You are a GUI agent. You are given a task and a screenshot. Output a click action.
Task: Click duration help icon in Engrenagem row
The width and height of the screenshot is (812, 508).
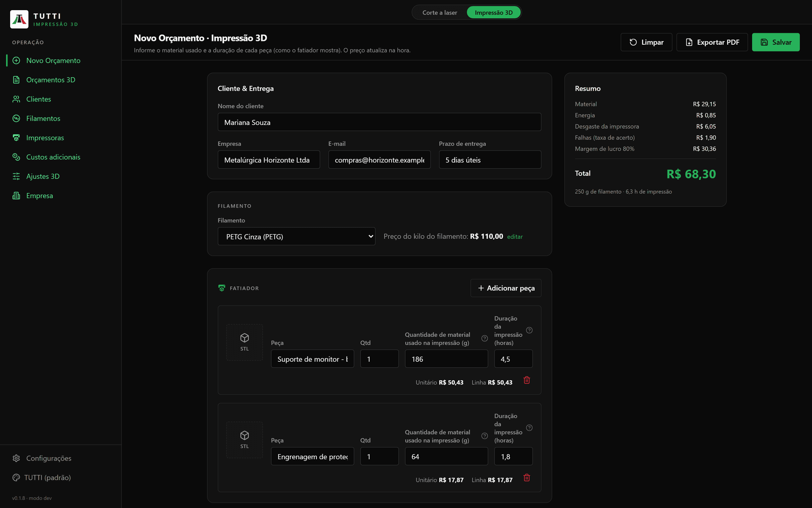pyautogui.click(x=529, y=428)
